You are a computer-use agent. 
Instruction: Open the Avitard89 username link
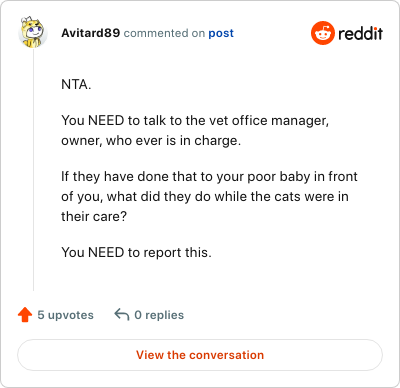click(90, 33)
